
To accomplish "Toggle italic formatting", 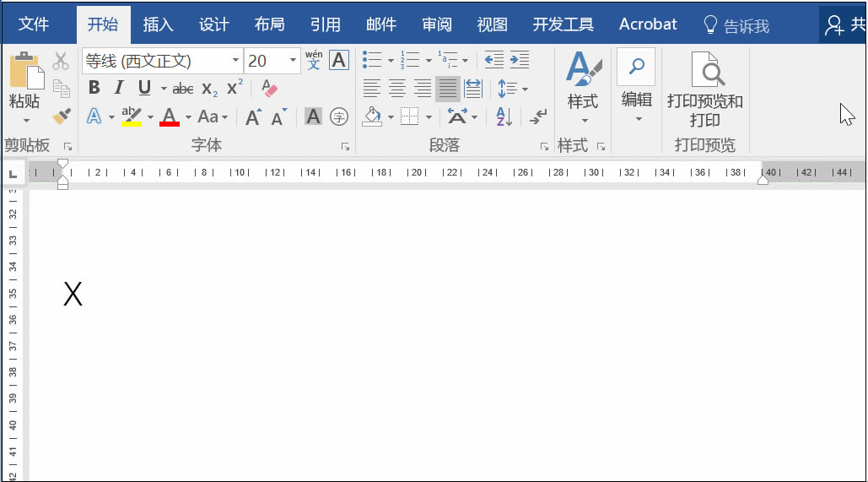I will coord(118,88).
